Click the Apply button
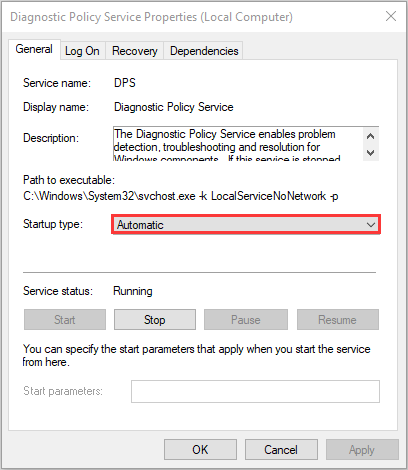Image resolution: width=408 pixels, height=470 pixels. (x=362, y=450)
